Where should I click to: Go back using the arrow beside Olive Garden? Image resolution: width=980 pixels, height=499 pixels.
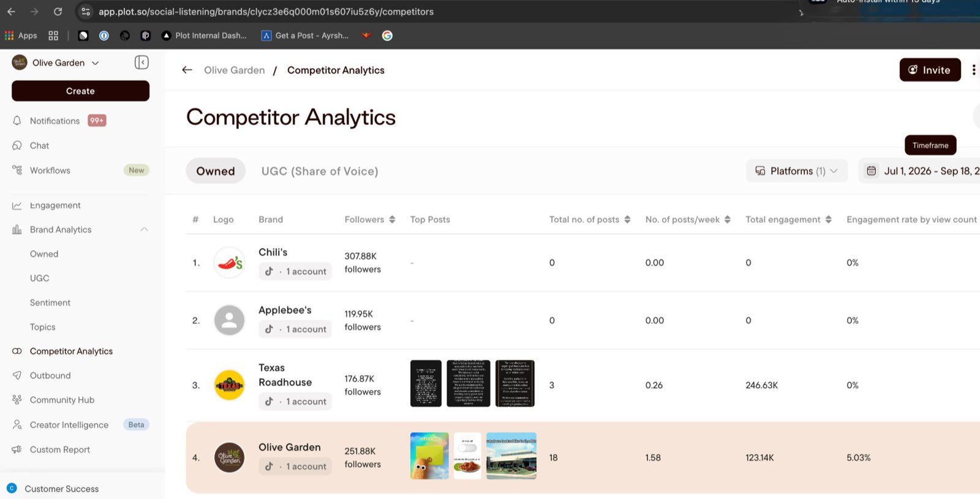point(187,70)
